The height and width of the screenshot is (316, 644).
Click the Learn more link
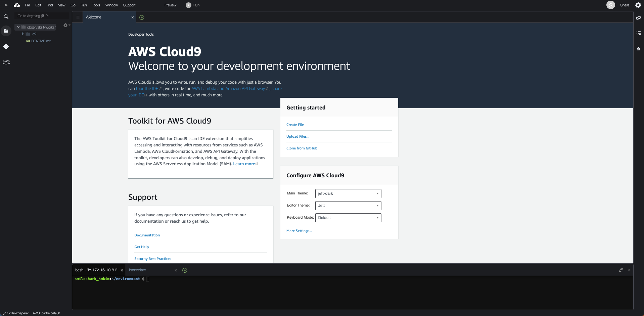point(245,164)
